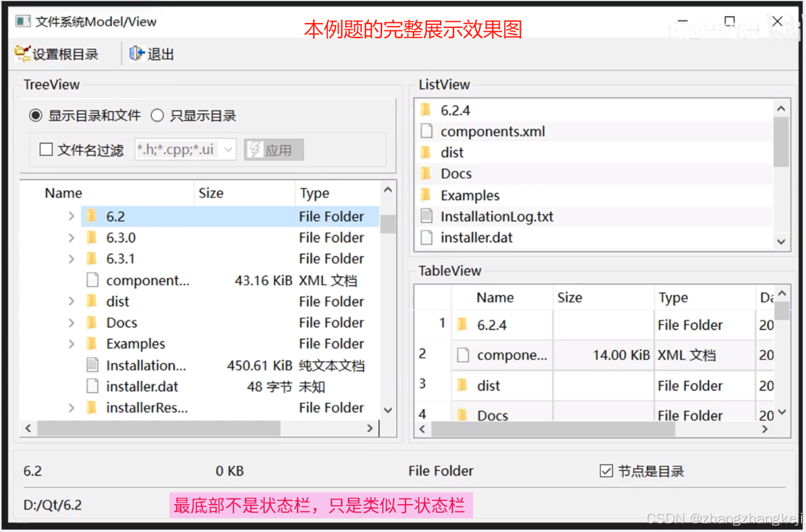Uncheck the 节点是目录 checkbox

(607, 470)
